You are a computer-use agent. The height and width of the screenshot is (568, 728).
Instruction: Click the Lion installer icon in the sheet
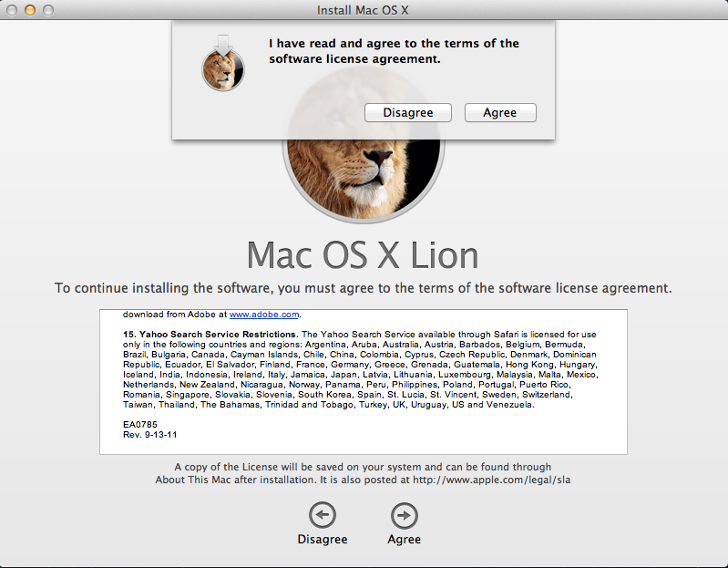223,63
